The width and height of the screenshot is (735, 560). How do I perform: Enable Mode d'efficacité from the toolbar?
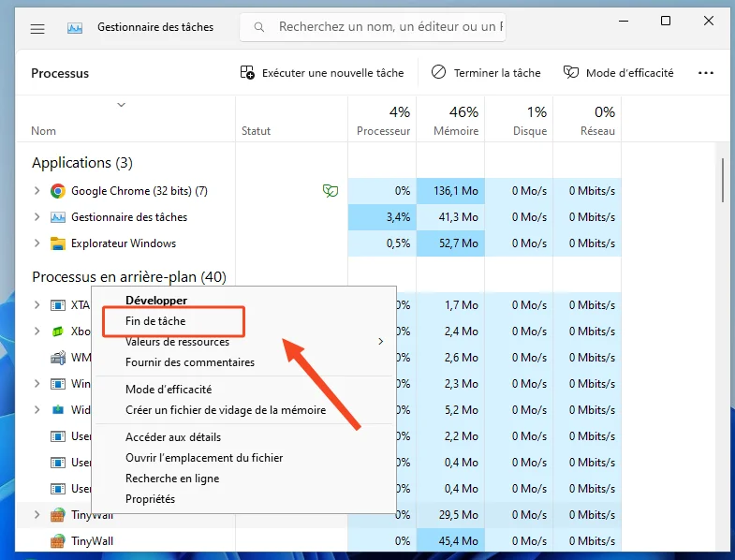(618, 73)
